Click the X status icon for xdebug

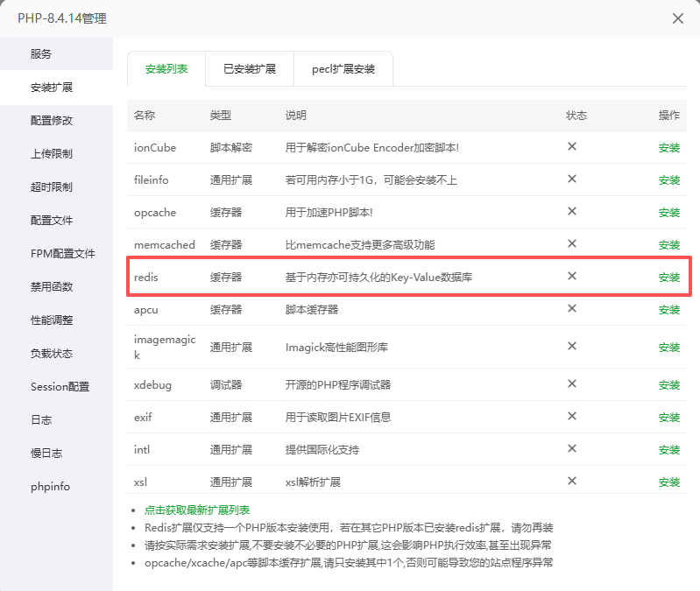(572, 383)
